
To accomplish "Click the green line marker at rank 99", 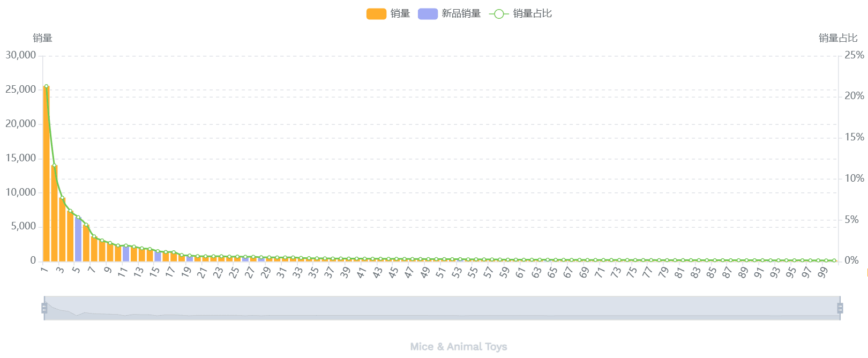I will (x=826, y=260).
